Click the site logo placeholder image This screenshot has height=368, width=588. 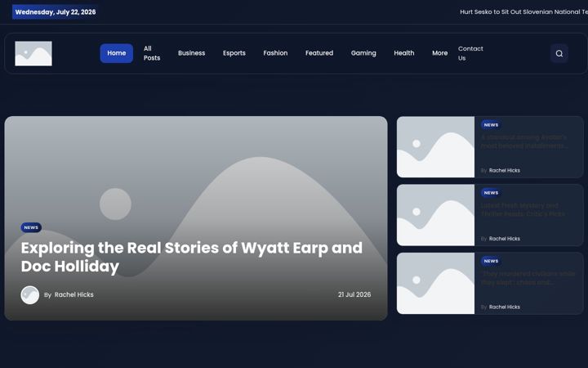[33, 53]
